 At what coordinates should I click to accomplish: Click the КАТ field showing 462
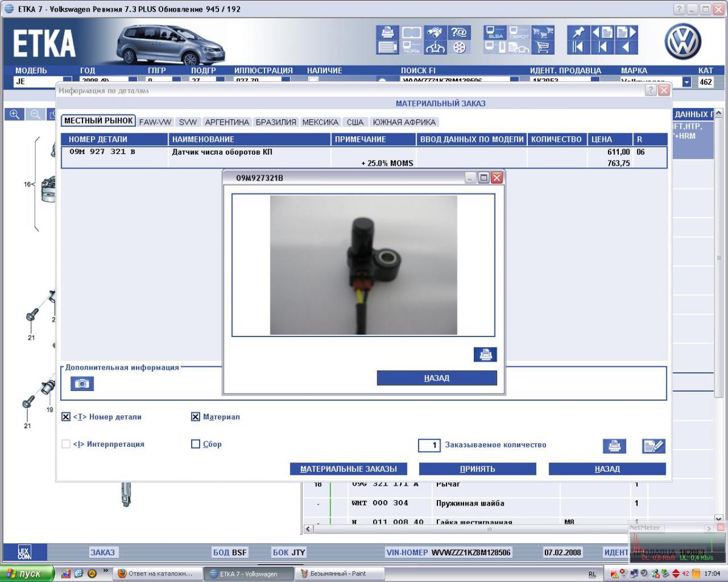706,82
